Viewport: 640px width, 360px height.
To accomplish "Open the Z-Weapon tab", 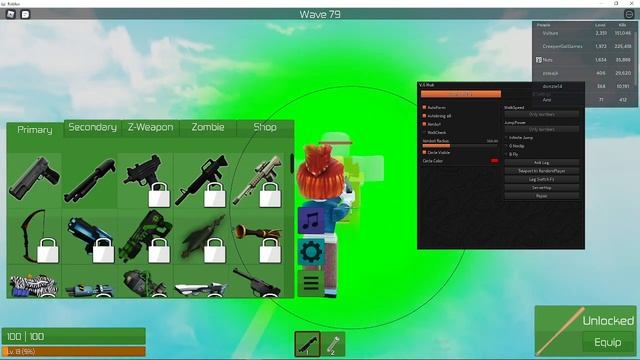I will click(151, 127).
